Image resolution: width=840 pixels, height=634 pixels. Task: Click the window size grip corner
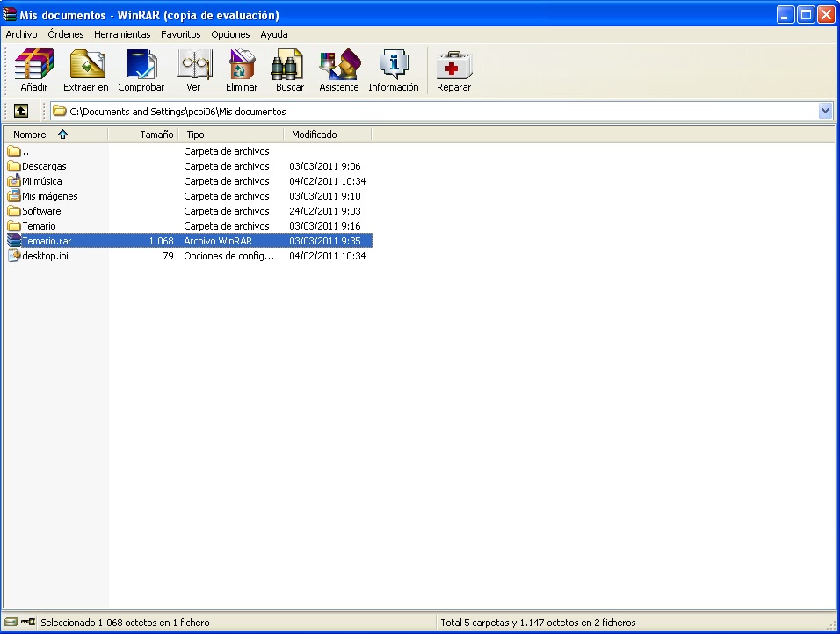(x=832, y=625)
